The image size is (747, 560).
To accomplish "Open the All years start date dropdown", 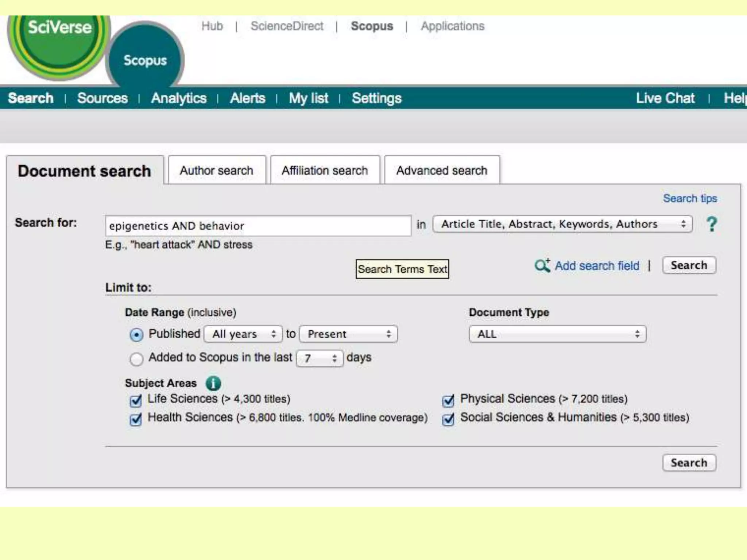I will pos(243,334).
